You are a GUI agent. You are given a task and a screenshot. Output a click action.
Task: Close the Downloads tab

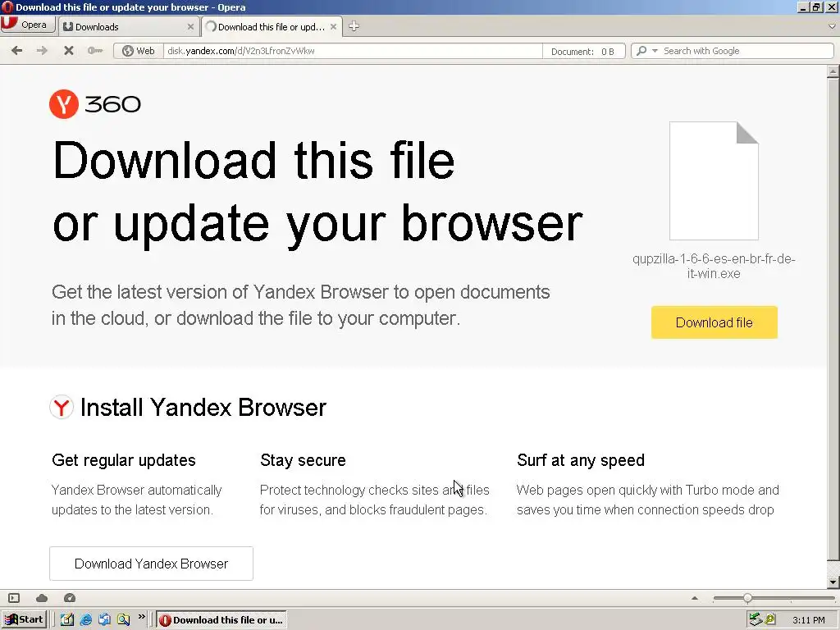coord(190,27)
